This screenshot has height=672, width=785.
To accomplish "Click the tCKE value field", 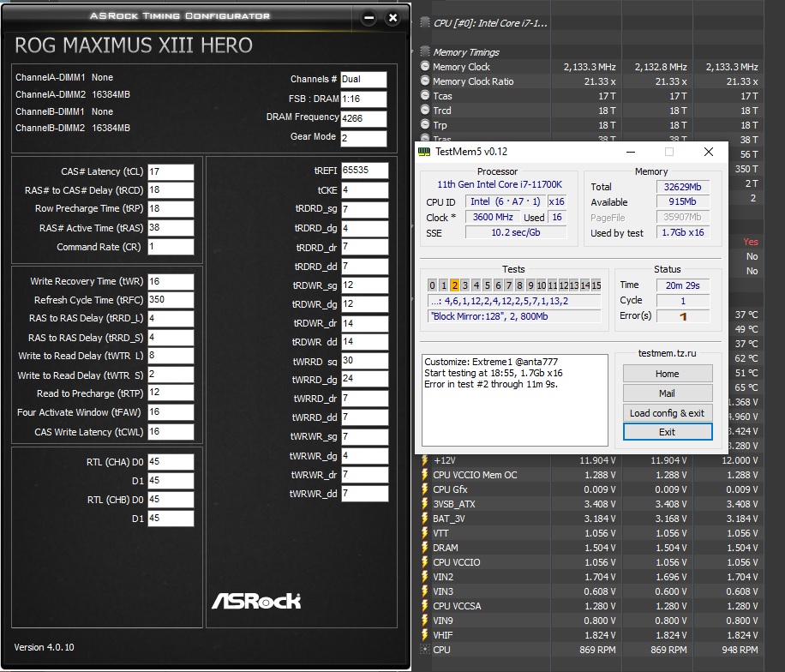I will click(x=364, y=189).
